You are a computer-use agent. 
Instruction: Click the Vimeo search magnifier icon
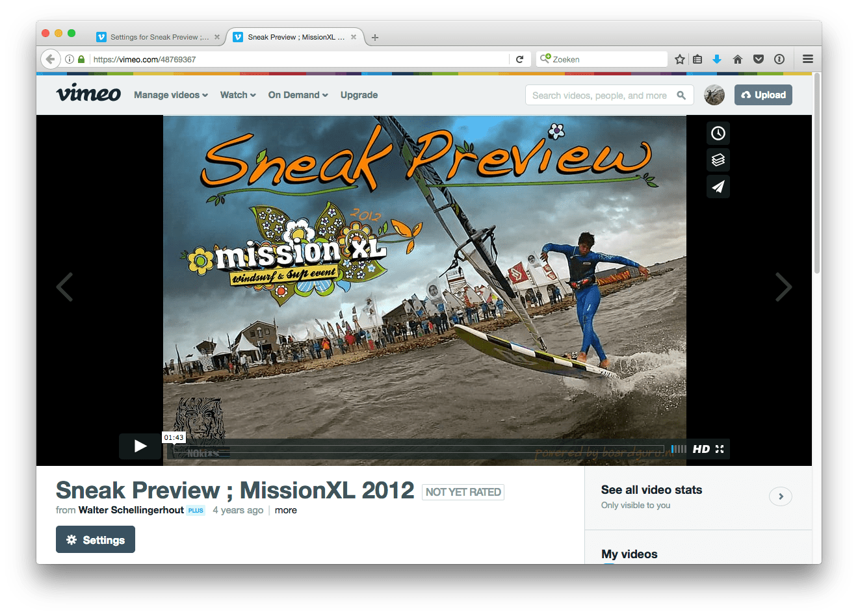click(x=681, y=95)
